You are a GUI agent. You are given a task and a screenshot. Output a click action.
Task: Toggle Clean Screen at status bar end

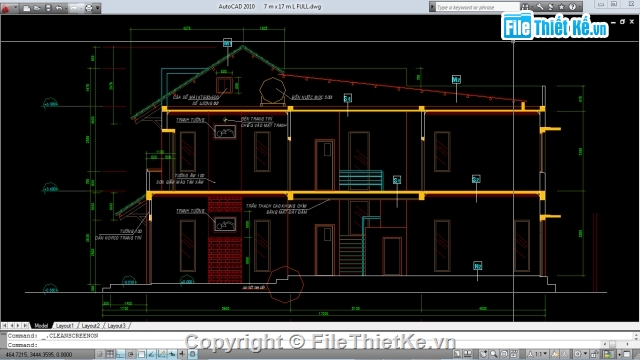tap(627, 354)
